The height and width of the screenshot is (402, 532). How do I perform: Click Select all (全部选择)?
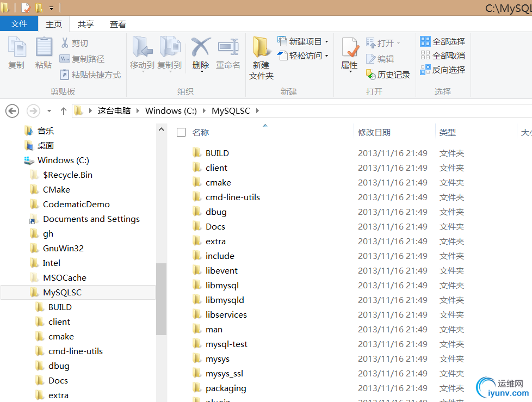click(442, 41)
